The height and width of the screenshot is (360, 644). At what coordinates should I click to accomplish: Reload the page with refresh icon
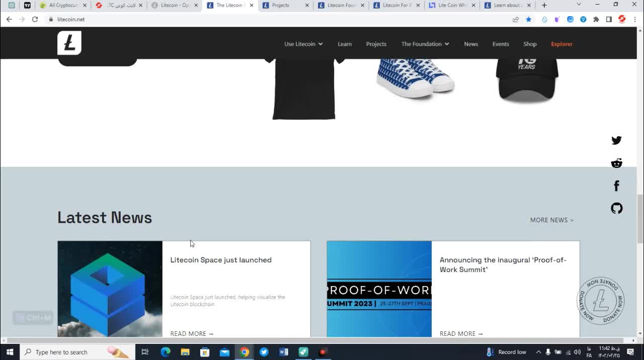(x=35, y=19)
